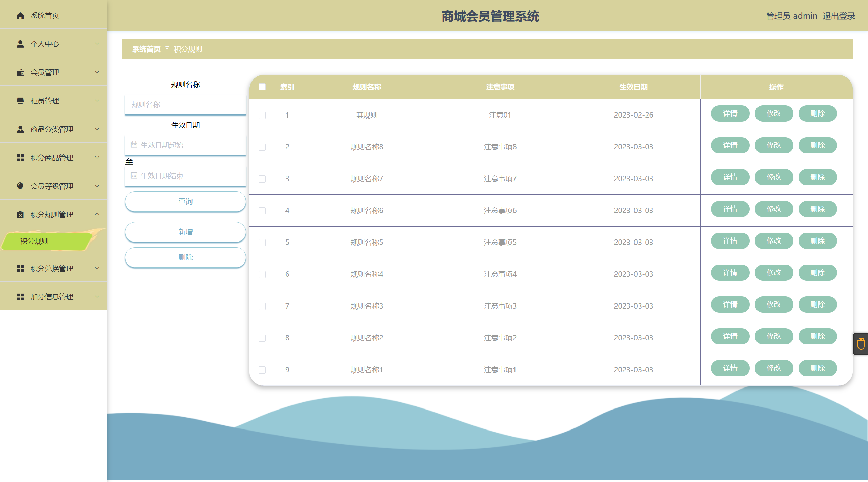Click the 规则名称 text input field

(x=185, y=105)
